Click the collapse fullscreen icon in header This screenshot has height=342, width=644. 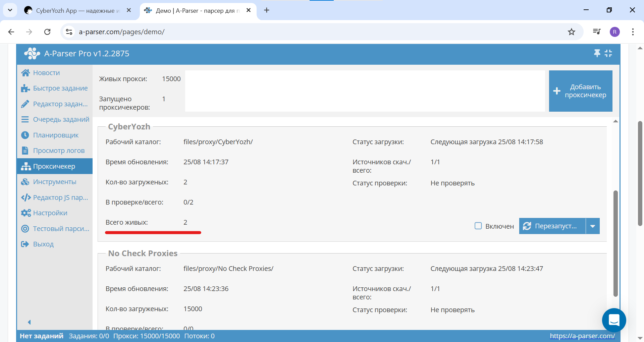point(608,53)
